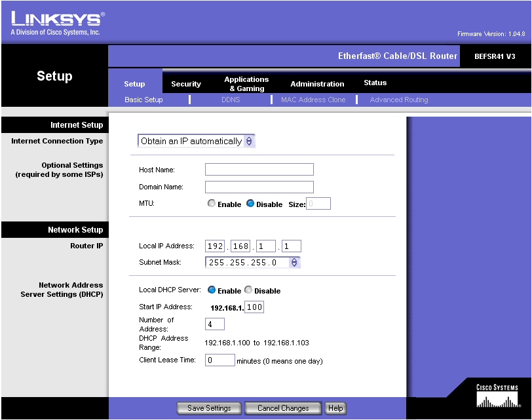
Task: Enable the Local DHCP Server
Action: [212, 290]
